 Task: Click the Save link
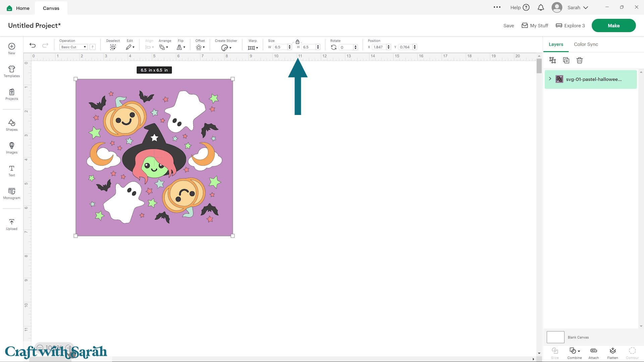click(x=508, y=25)
